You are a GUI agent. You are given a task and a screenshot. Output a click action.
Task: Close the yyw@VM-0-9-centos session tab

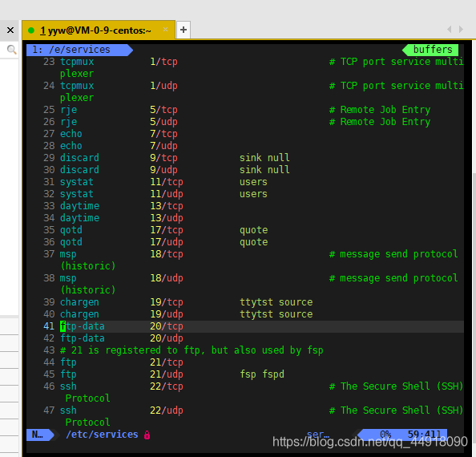pyautogui.click(x=165, y=30)
